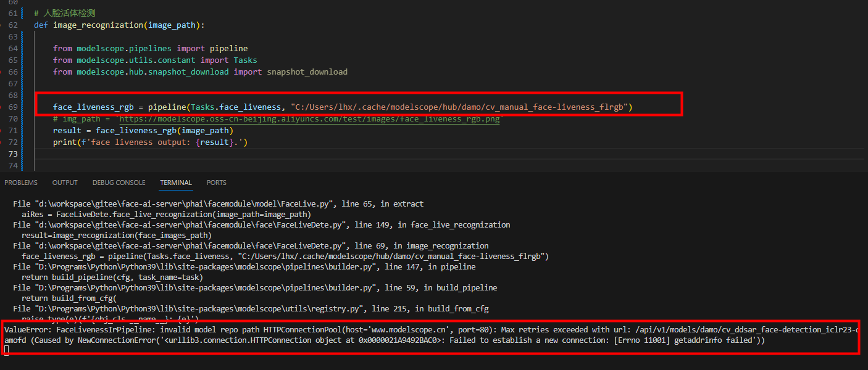
Task: Click the imported Tasks name on line 65
Action: click(245, 60)
